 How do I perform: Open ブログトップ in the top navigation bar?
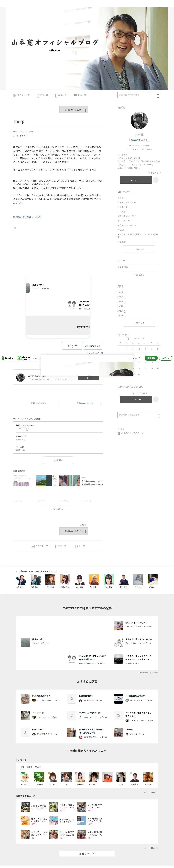[21, 95]
